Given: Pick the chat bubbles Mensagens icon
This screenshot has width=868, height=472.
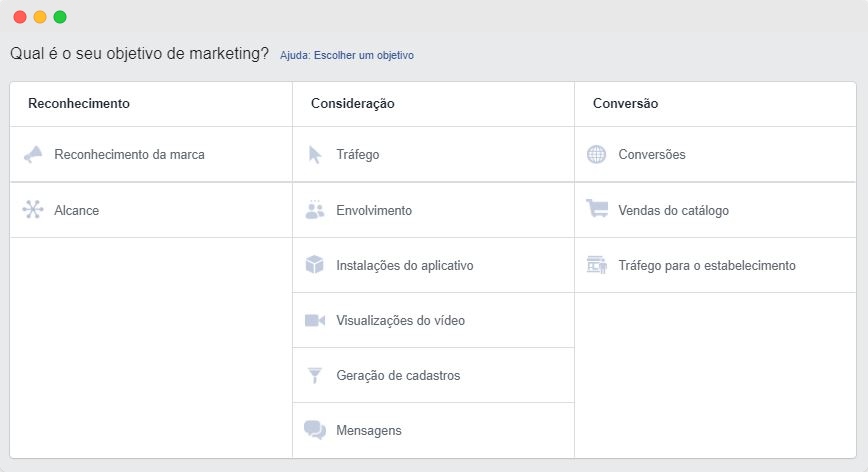Looking at the screenshot, I should click(x=314, y=430).
